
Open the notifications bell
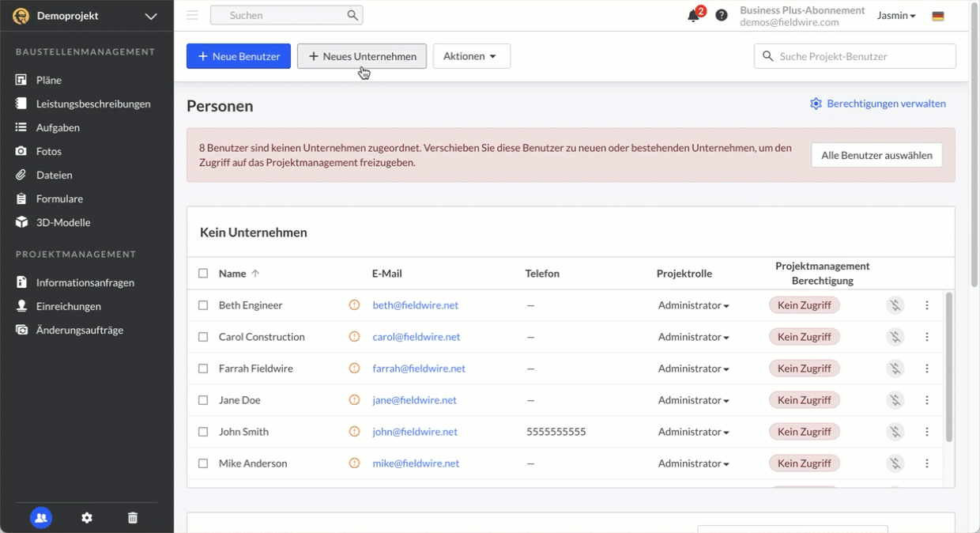click(x=694, y=16)
